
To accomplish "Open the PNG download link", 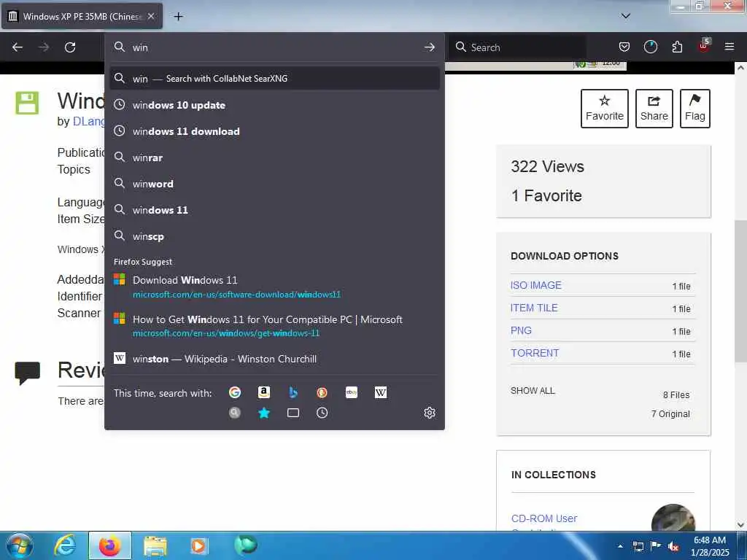I will pos(521,330).
